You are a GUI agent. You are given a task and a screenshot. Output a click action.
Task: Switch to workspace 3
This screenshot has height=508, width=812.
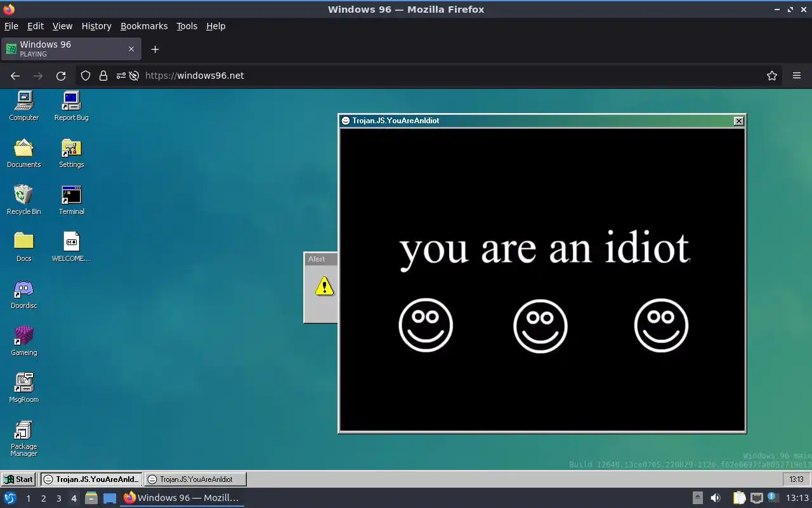pyautogui.click(x=59, y=498)
